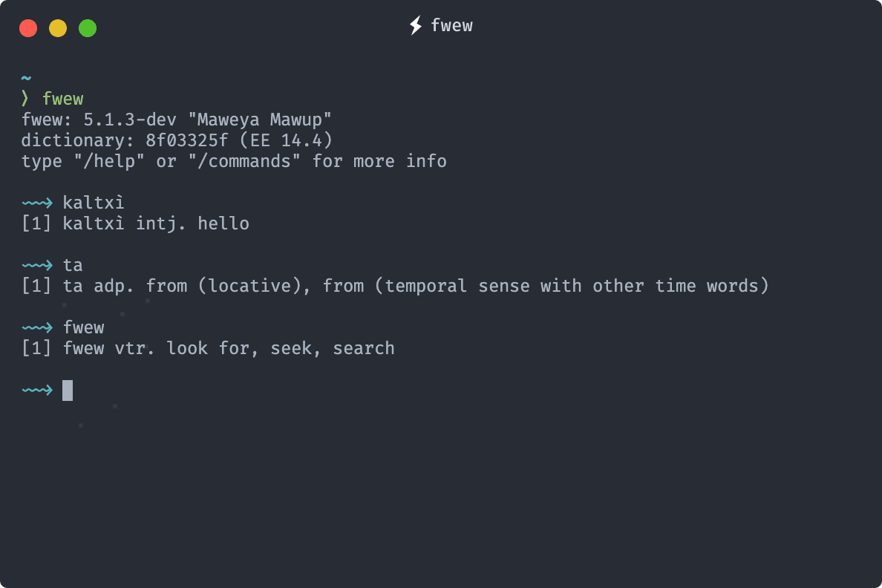This screenshot has height=588, width=882.
Task: Click the fwew vtr. look for result
Action: pos(208,348)
